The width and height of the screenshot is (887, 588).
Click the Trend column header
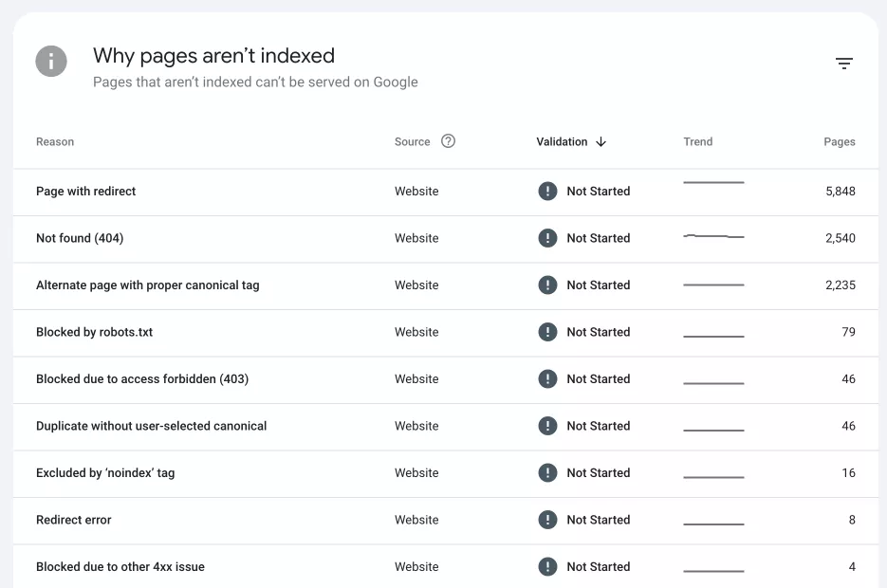697,142
